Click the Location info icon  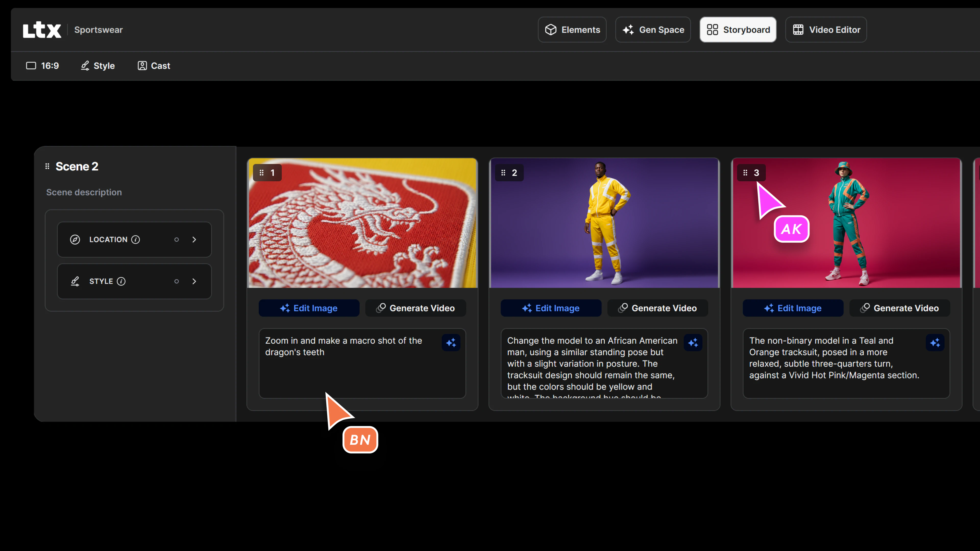(x=136, y=240)
